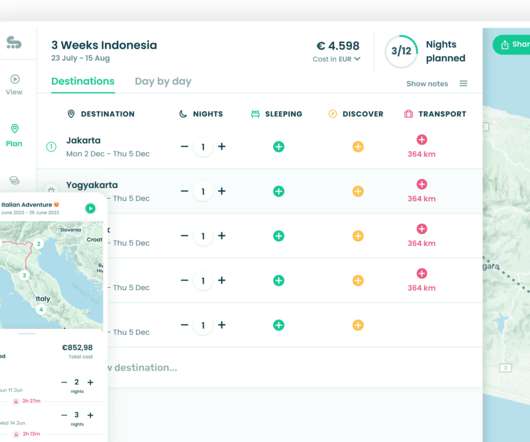The width and height of the screenshot is (530, 442).
Task: Decrease nights in third destination row
Action: (184, 236)
